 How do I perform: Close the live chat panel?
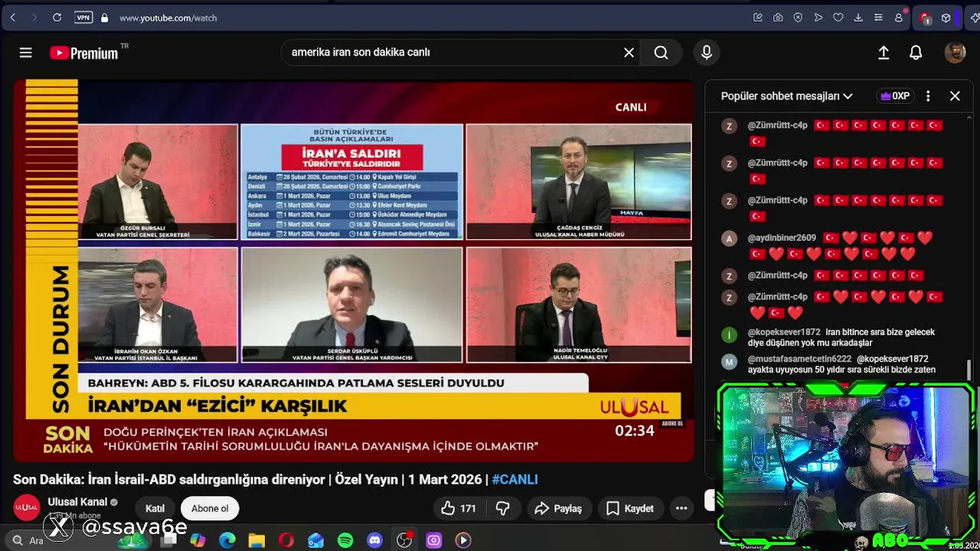(x=955, y=96)
